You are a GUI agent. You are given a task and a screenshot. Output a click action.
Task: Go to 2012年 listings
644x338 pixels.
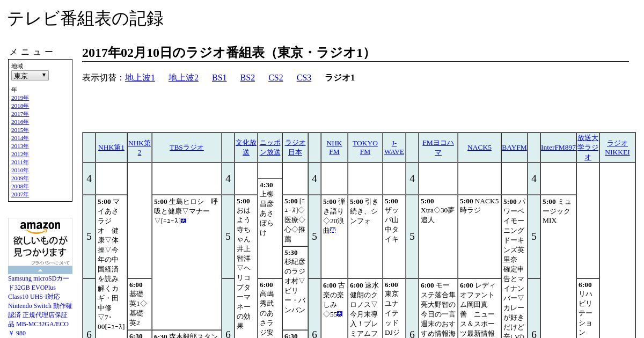point(20,154)
